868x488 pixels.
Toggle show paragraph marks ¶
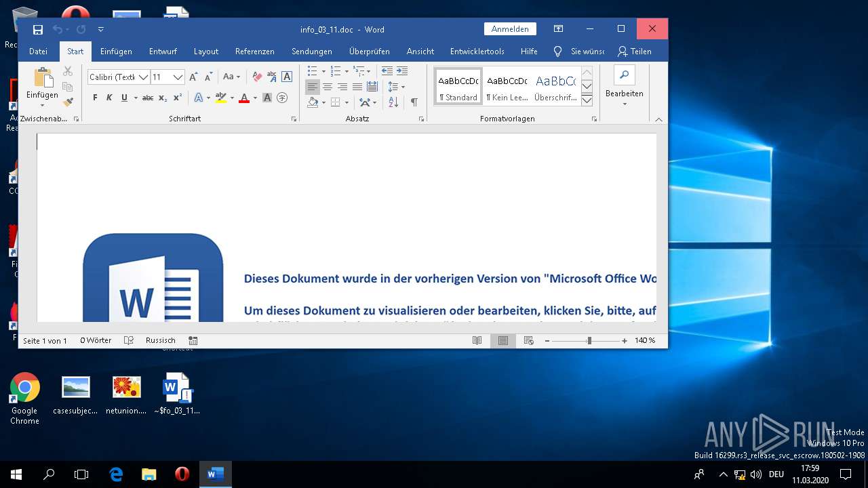[x=414, y=102]
